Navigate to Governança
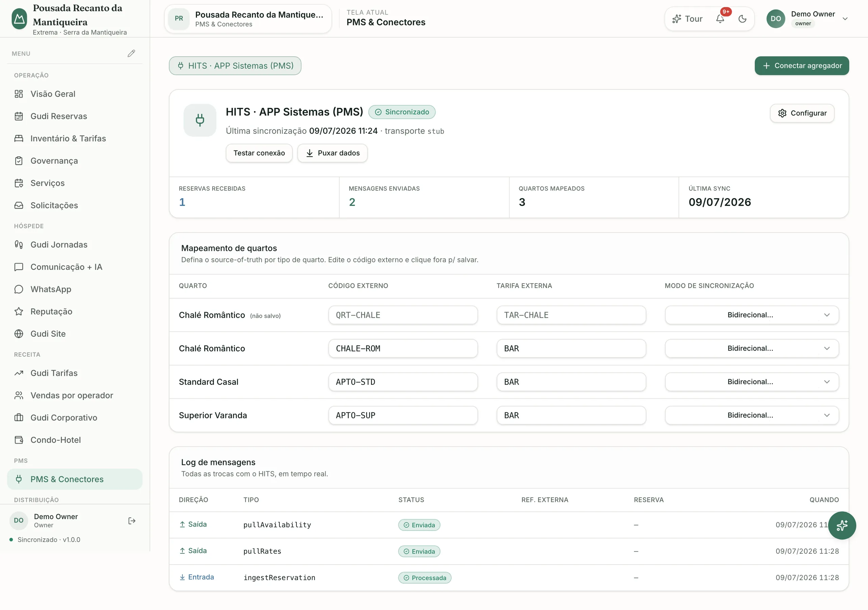 75,161
